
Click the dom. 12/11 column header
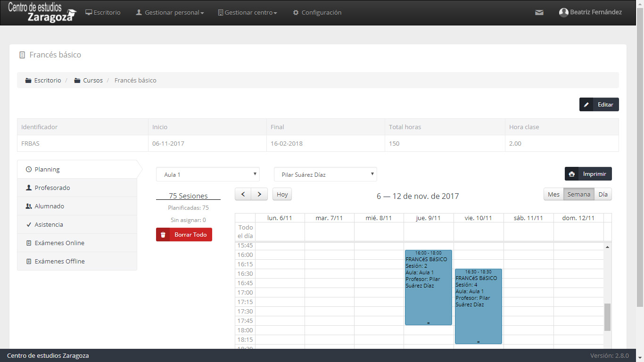pyautogui.click(x=578, y=218)
